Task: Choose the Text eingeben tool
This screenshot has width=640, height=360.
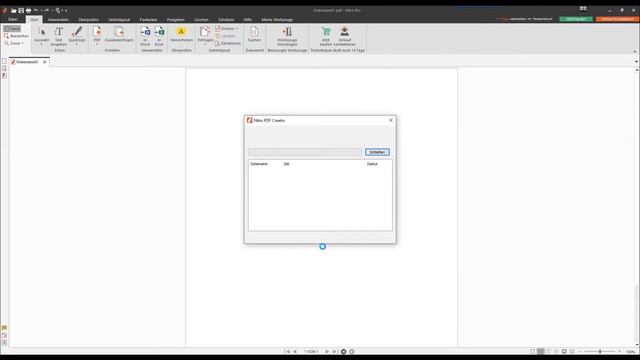Action: (x=59, y=36)
